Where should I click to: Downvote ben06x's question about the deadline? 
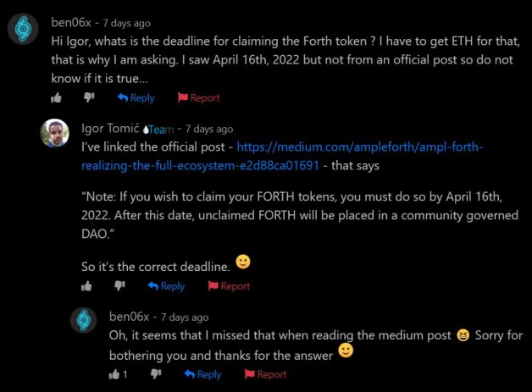[90, 98]
